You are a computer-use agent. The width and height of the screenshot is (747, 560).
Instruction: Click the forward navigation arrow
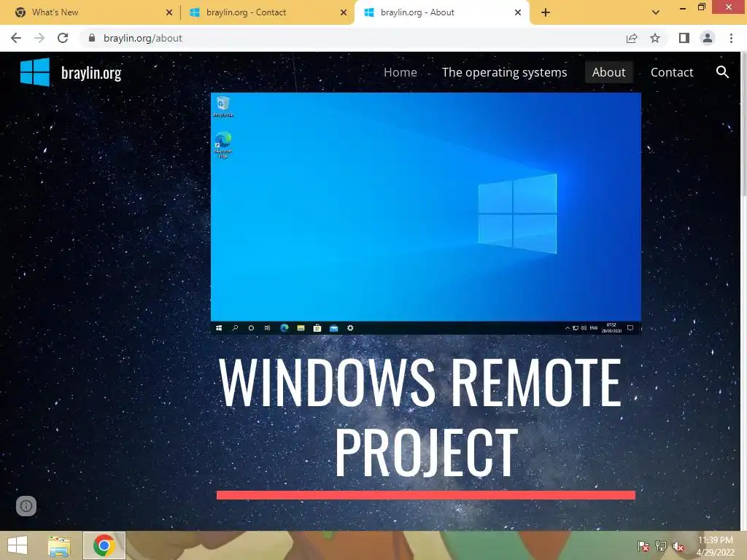(x=39, y=38)
